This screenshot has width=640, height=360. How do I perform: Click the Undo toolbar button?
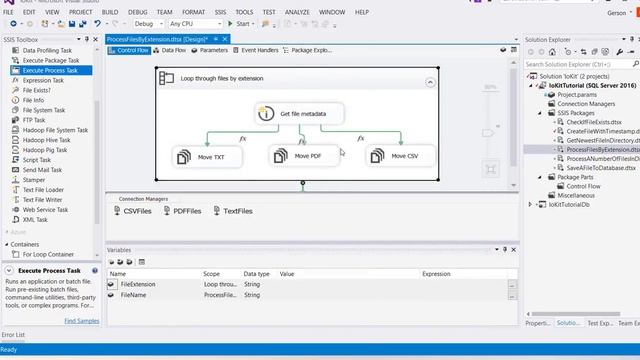[97, 24]
